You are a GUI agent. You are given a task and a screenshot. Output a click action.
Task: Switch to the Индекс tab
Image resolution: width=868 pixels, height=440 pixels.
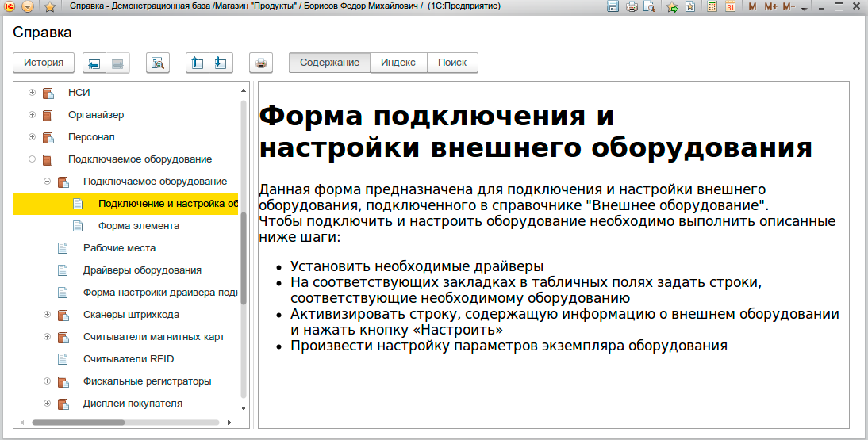pyautogui.click(x=398, y=63)
